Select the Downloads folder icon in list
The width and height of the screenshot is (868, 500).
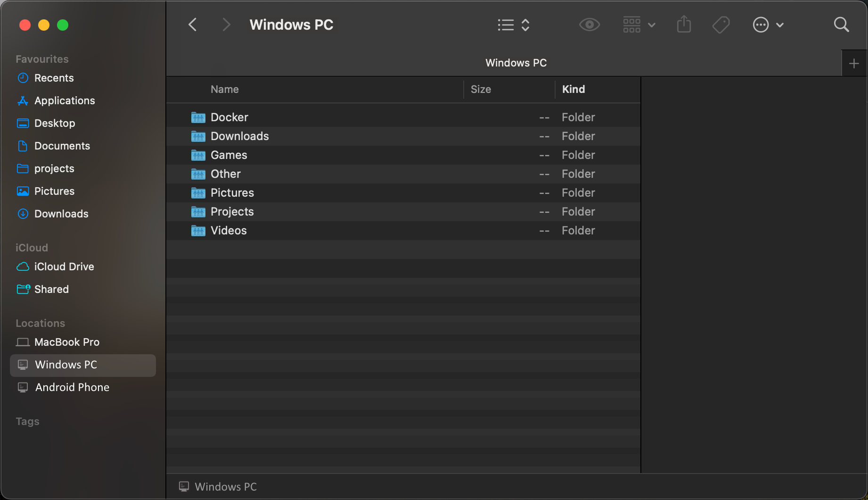pos(198,136)
